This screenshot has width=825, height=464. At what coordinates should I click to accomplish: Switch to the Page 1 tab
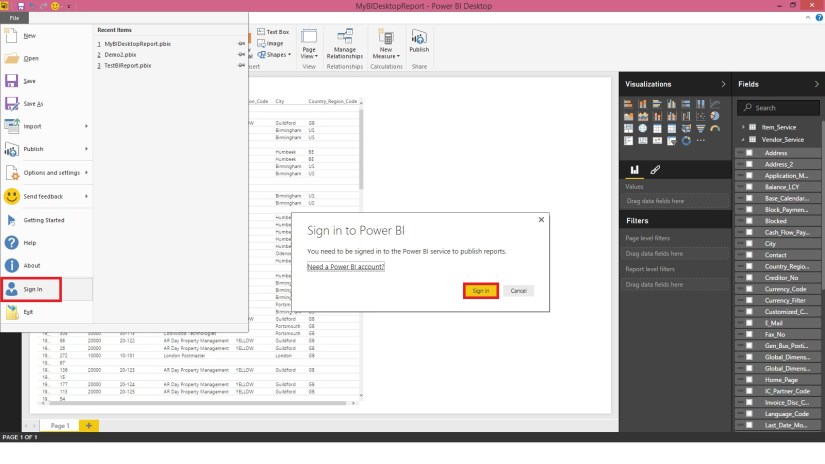[x=60, y=426]
